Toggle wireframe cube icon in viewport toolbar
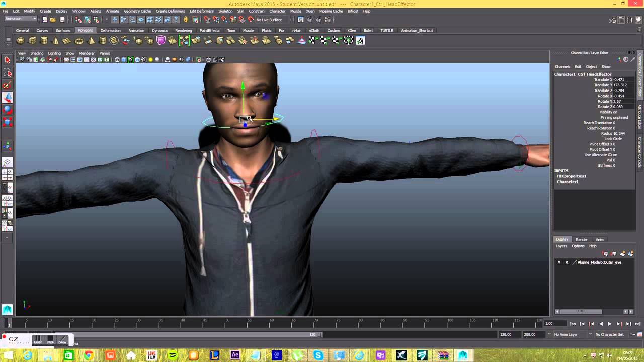Screen dimensions: 644x362 click(x=117, y=60)
